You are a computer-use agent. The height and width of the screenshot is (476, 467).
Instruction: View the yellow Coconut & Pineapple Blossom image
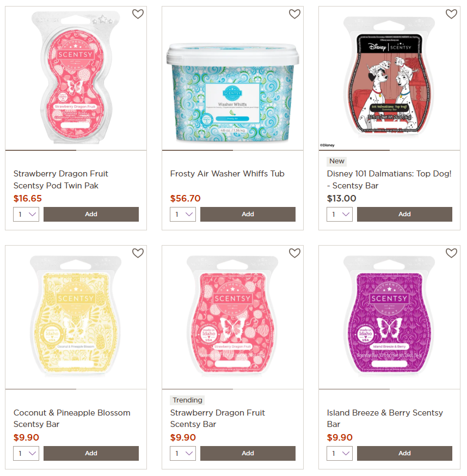pyautogui.click(x=76, y=316)
